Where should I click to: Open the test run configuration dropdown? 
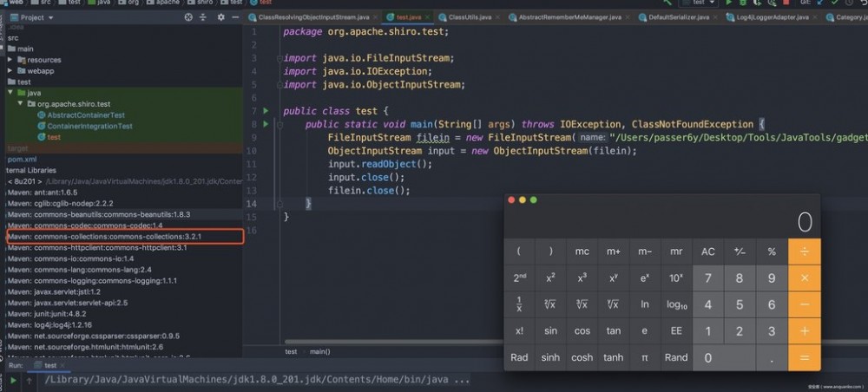pos(700,3)
